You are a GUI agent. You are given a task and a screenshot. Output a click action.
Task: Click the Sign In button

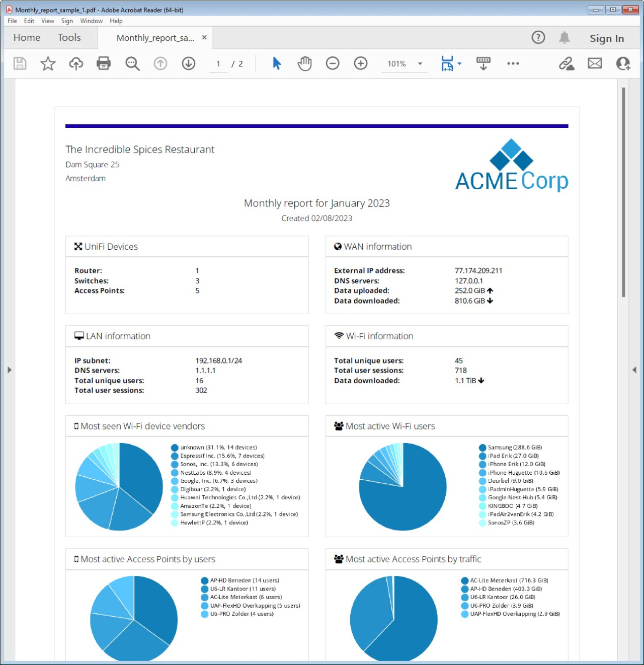(607, 38)
